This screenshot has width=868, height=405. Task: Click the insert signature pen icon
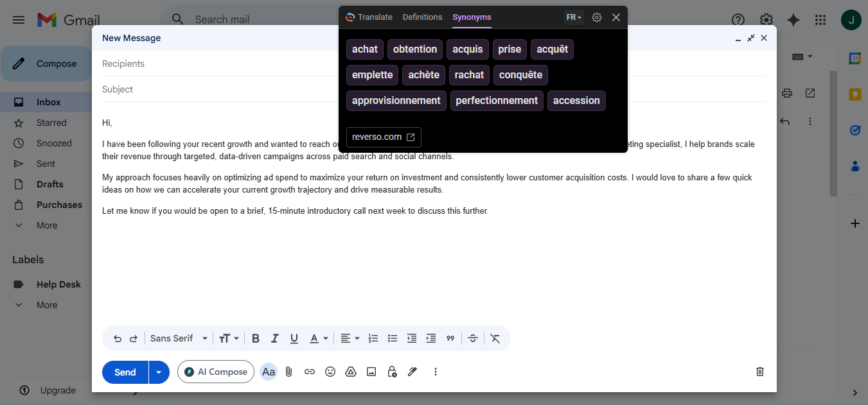[x=412, y=372]
